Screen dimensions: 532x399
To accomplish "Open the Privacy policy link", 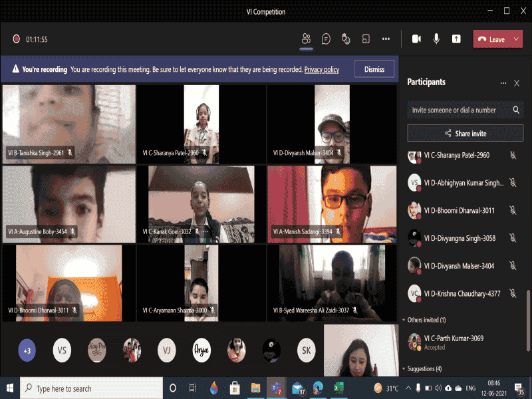I will coord(322,69).
